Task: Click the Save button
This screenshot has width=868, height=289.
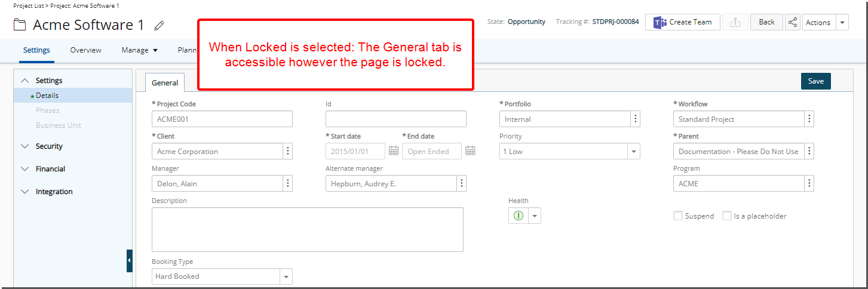Action: (x=815, y=81)
